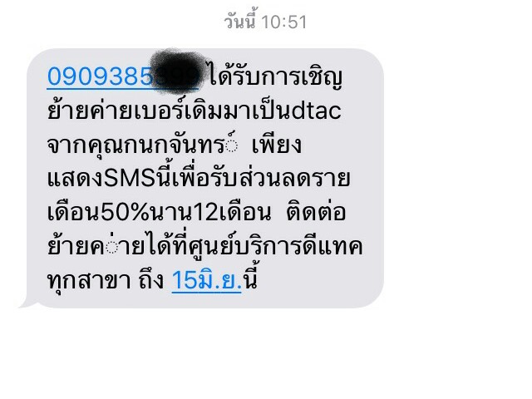532x399 pixels.
Task: Click the SMS text in the fourth line
Action: pos(130,179)
